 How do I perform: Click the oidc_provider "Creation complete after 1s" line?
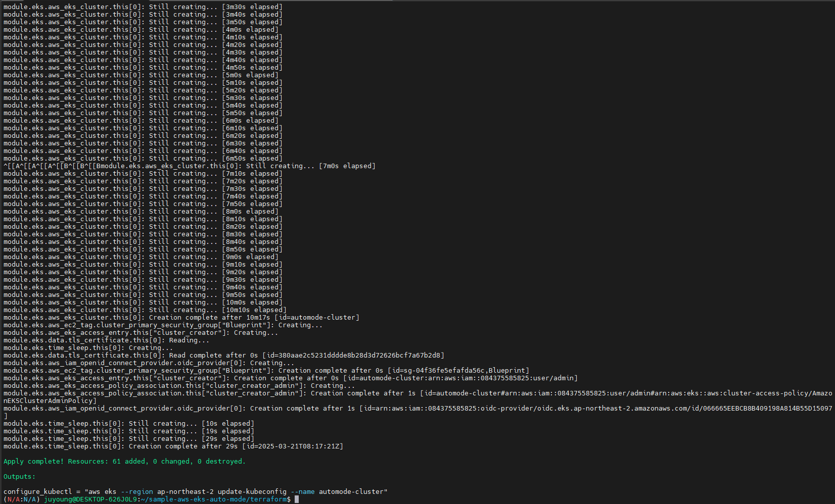coord(417,412)
